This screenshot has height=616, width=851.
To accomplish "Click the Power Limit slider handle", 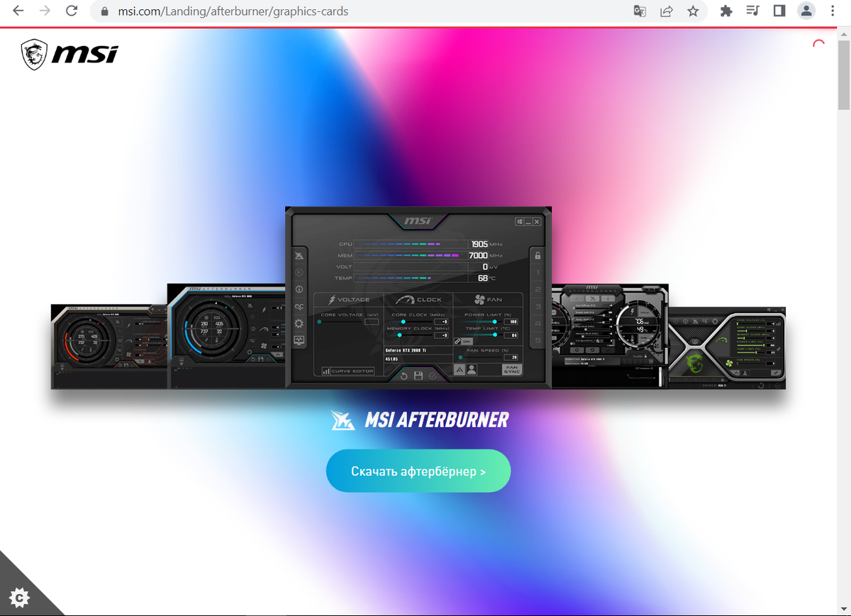I will (x=494, y=322).
